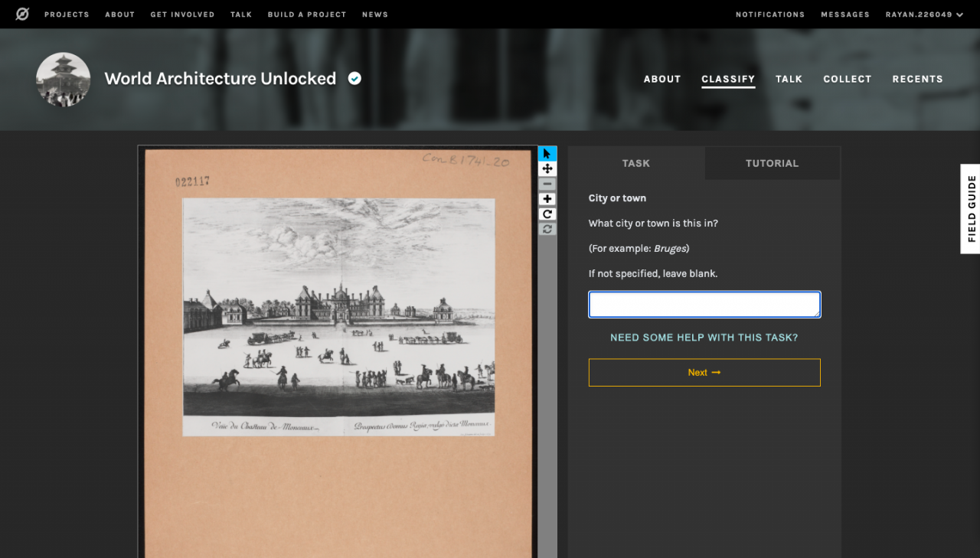Viewport: 980px width, 558px height.
Task: Open the project's Talk tab
Action: 789,79
